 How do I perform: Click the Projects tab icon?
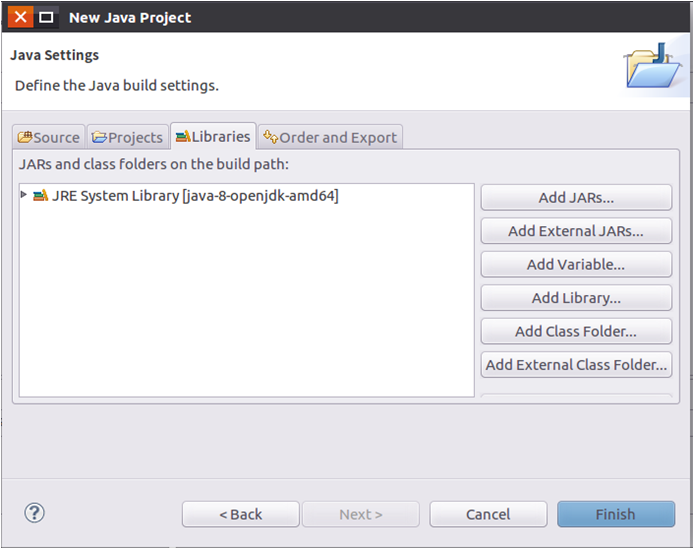pyautogui.click(x=99, y=137)
